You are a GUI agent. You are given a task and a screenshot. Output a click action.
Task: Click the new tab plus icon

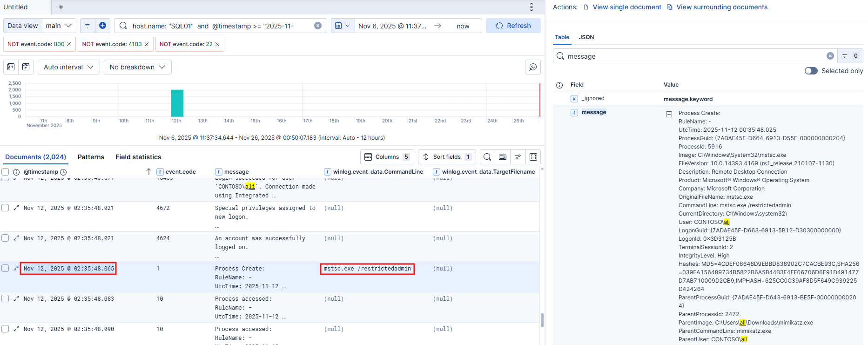tap(61, 7)
